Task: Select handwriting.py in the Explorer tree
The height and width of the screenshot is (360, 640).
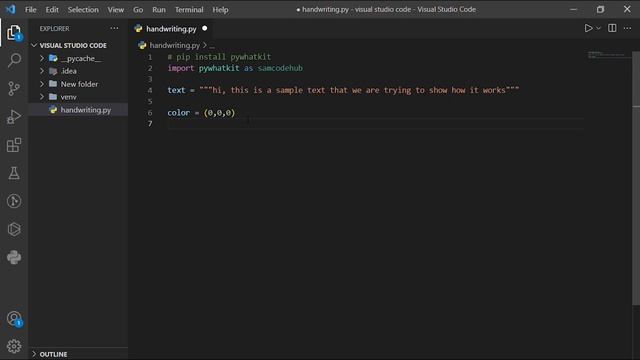Action: [x=78, y=110]
